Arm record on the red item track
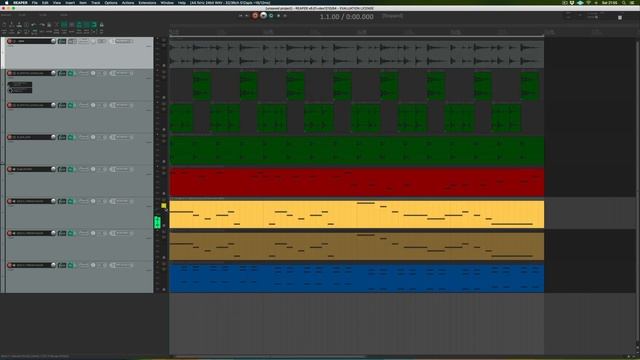This screenshot has width=640, height=360. (x=9, y=169)
